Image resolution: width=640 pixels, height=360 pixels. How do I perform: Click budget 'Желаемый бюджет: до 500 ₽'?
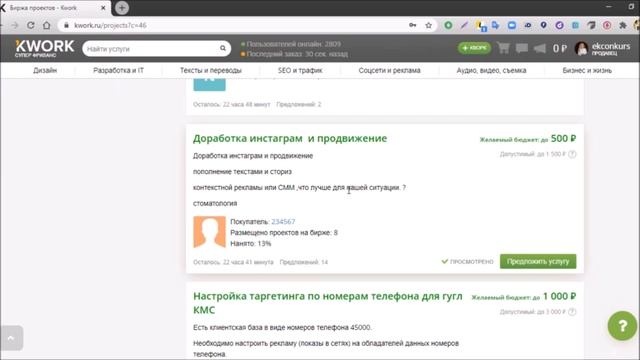[x=527, y=139]
